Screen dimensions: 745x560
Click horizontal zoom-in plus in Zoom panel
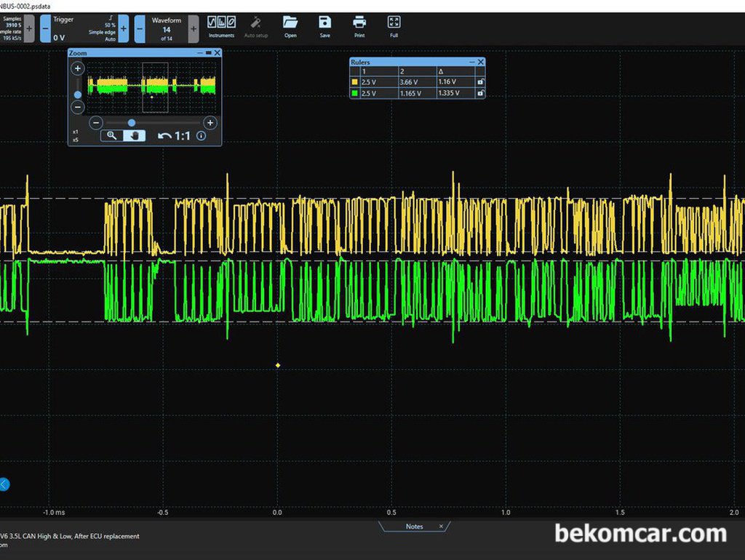(x=210, y=123)
